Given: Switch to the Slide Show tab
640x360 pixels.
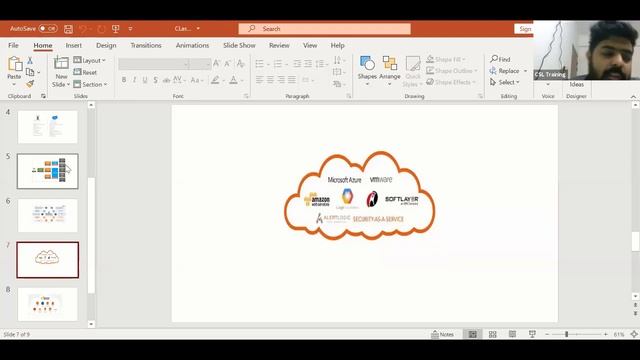Looking at the screenshot, I should 239,45.
